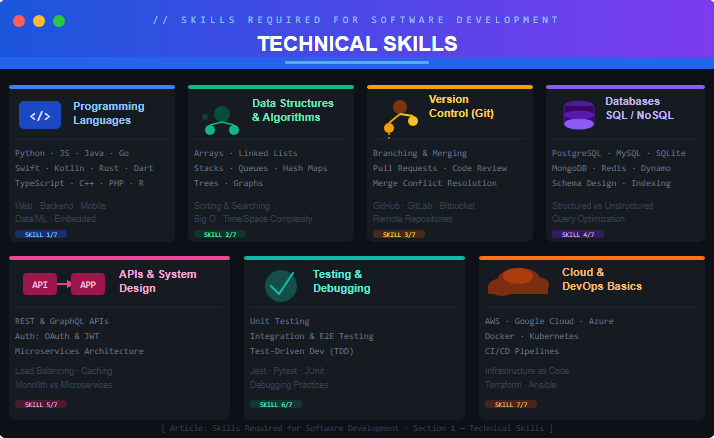Click 'Docker · Kubernetes' line
This screenshot has height=438, width=714.
pos(532,336)
